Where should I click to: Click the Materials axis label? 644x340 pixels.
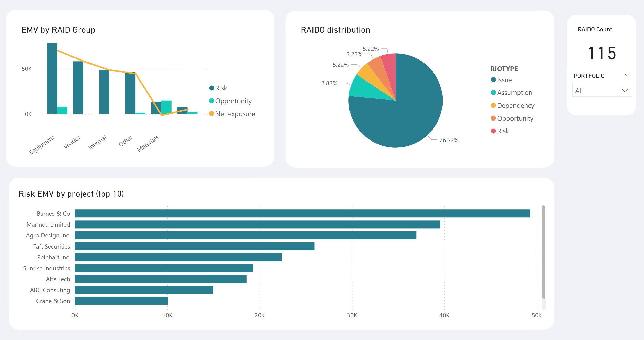[148, 143]
